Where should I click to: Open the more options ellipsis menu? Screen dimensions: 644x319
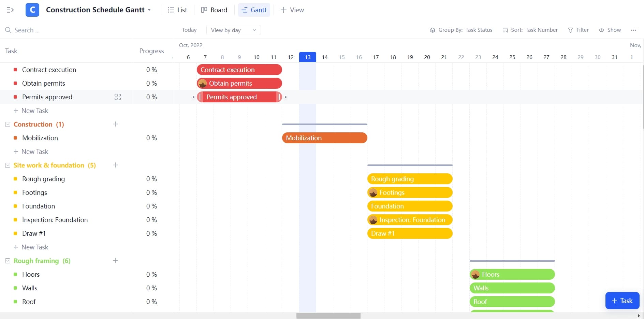[634, 30]
